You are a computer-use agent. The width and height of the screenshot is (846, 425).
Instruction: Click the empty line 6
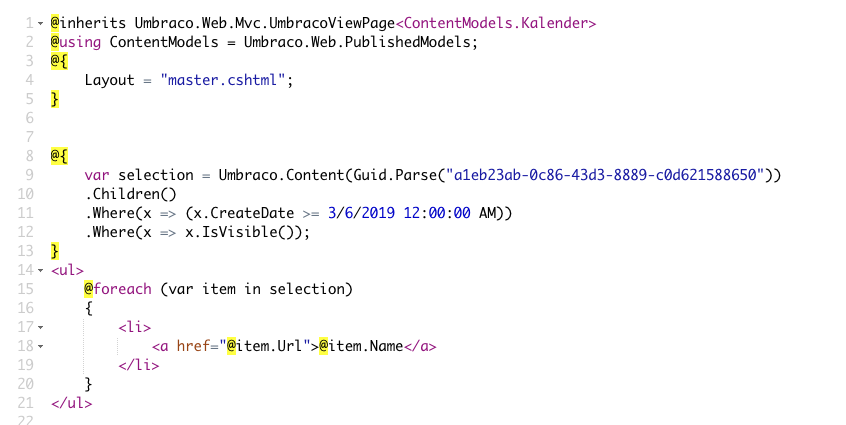432,118
